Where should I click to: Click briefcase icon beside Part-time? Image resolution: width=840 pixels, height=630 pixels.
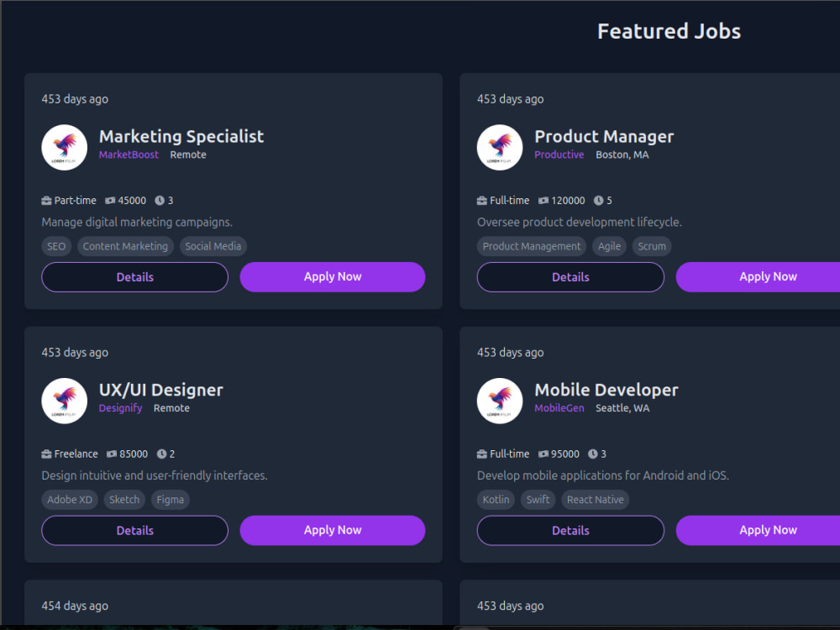(46, 201)
